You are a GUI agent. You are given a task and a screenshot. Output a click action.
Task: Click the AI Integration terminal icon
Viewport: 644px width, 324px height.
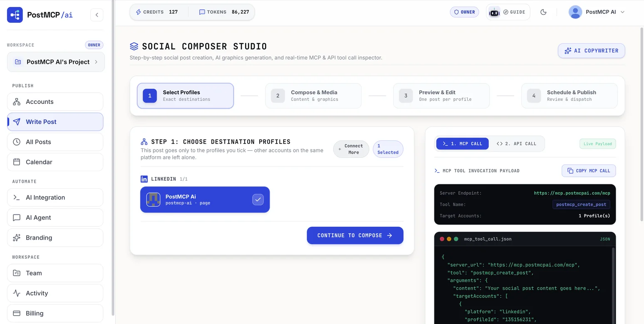click(17, 197)
